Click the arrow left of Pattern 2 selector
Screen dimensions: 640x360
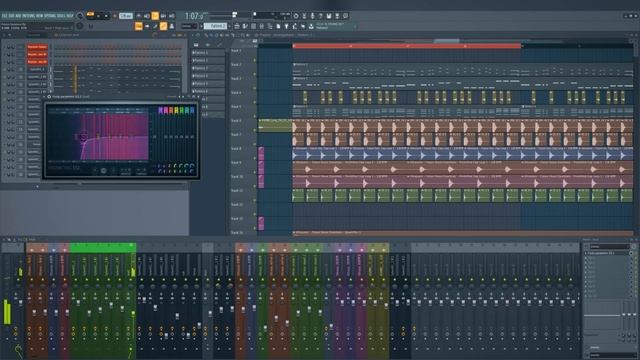pos(201,26)
